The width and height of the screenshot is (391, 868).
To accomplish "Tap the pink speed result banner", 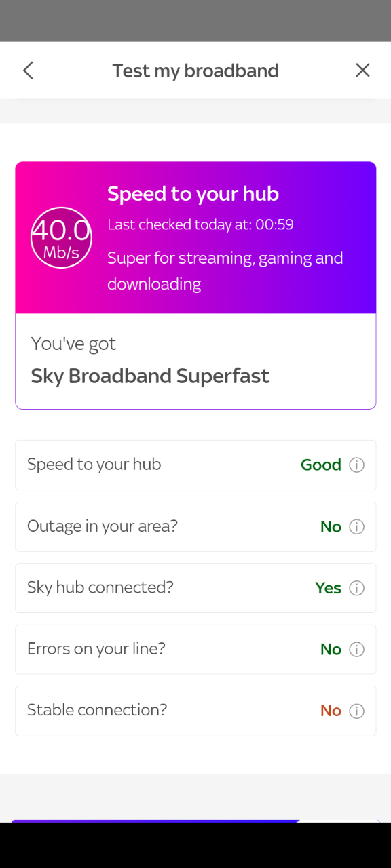I will click(x=195, y=237).
